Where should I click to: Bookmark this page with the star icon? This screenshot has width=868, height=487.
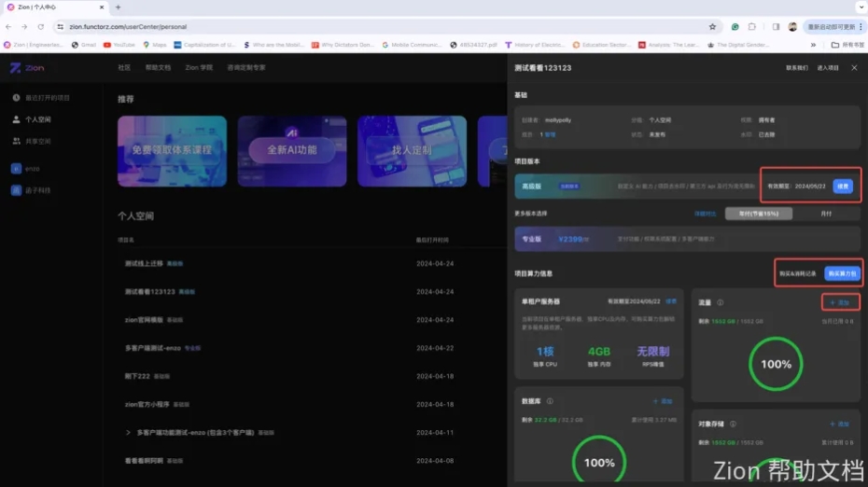(712, 26)
